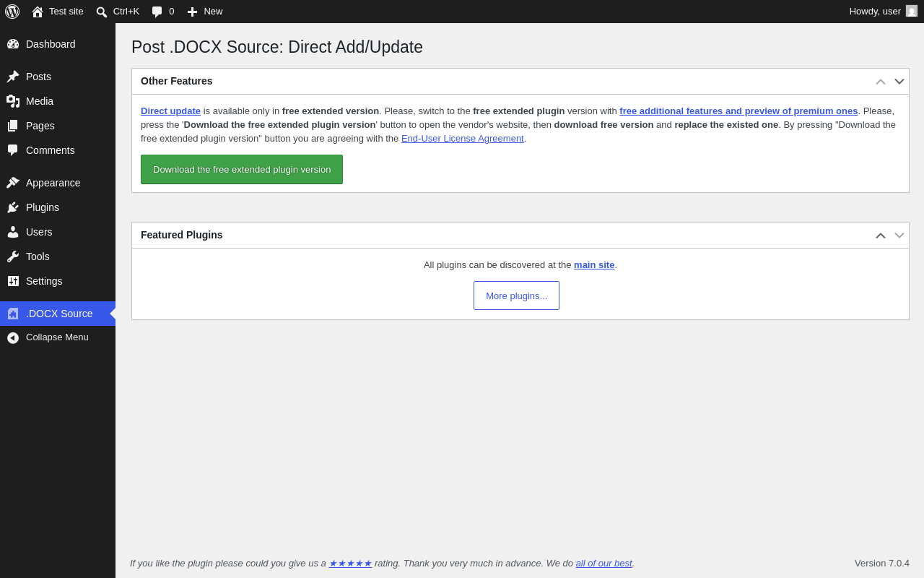
Task: Click the Tools wrench icon
Action: (x=13, y=256)
